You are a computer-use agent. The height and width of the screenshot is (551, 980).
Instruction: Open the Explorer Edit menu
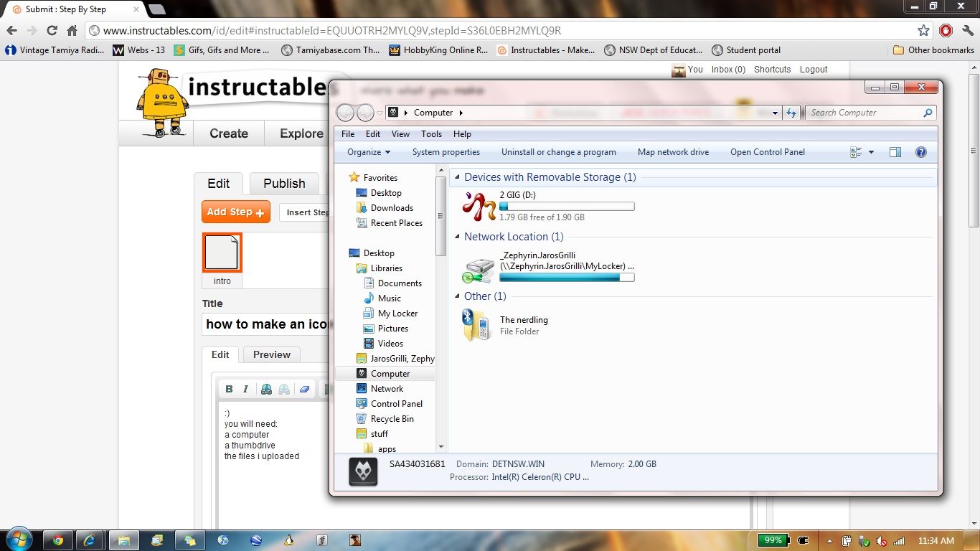pos(373,134)
